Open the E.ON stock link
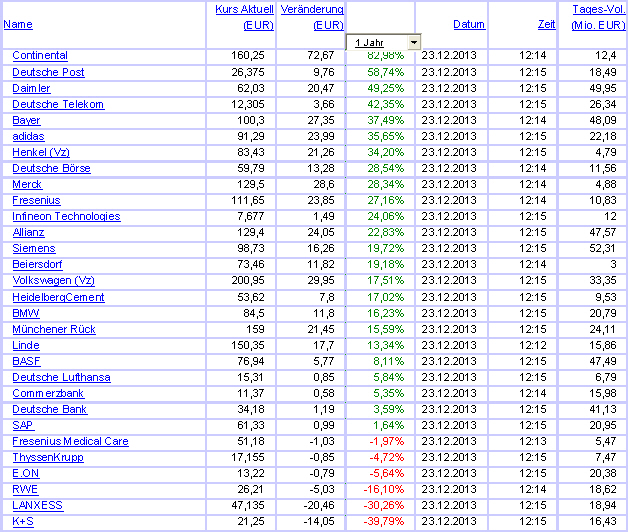This screenshot has height=532, width=630. tap(26, 474)
